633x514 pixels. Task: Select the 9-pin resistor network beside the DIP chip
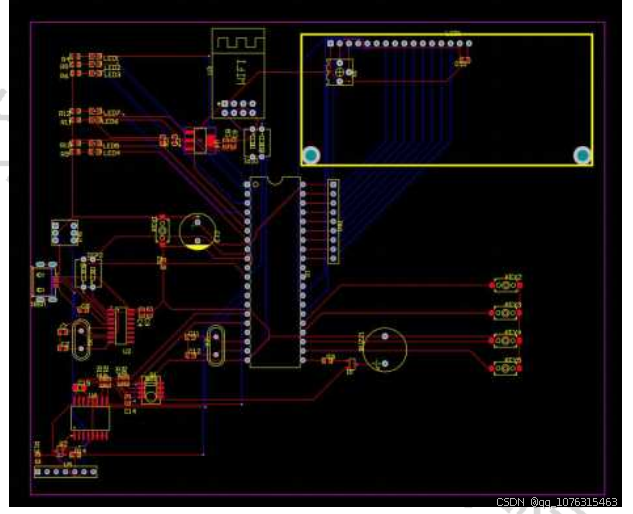pos(333,222)
